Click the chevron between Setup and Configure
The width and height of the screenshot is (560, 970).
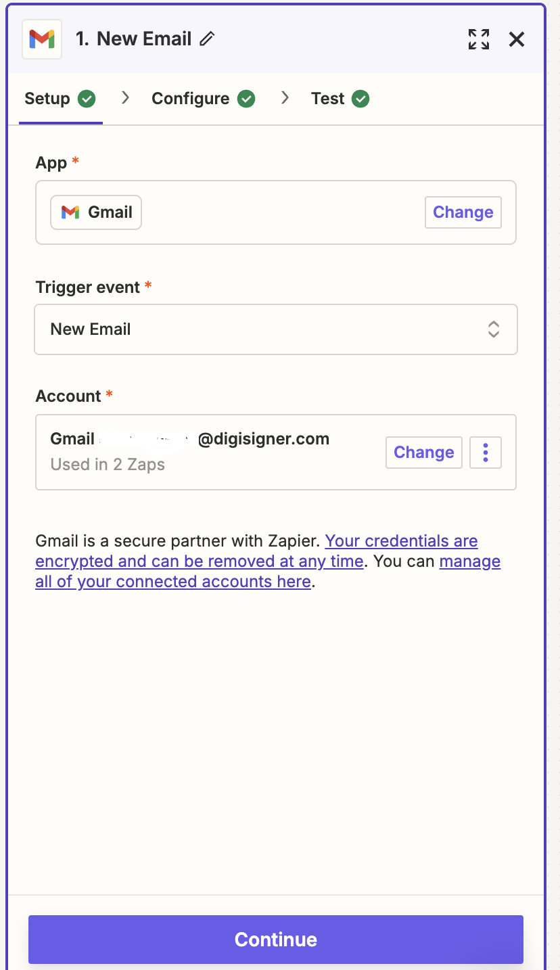click(125, 98)
